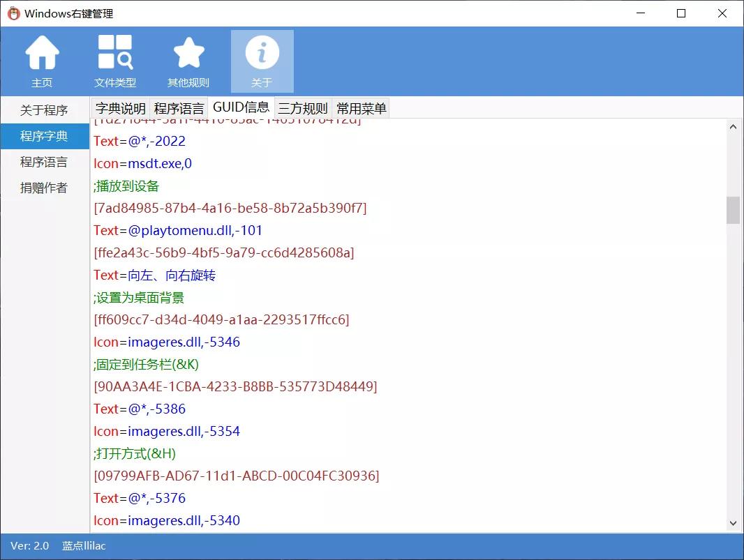Viewport: 744px width, 560px height.
Task: Click the line Icon=imageres.dll,-5340
Action: coord(167,521)
